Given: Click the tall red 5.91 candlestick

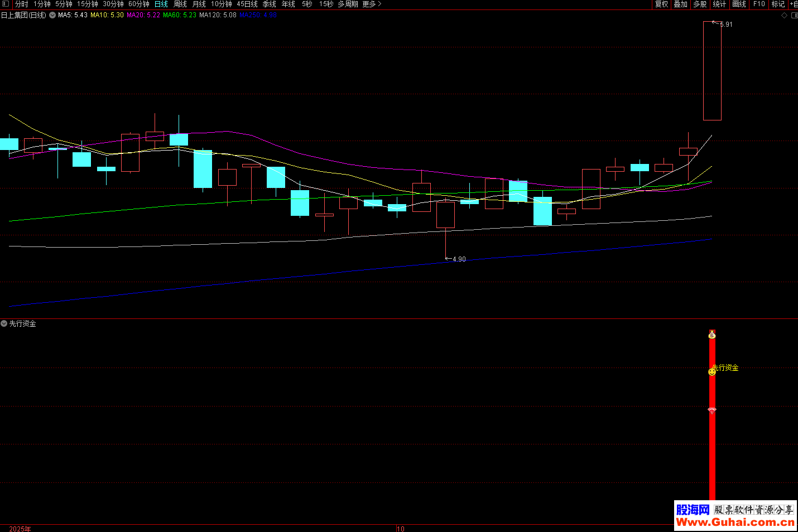Looking at the screenshot, I should (x=712, y=71).
